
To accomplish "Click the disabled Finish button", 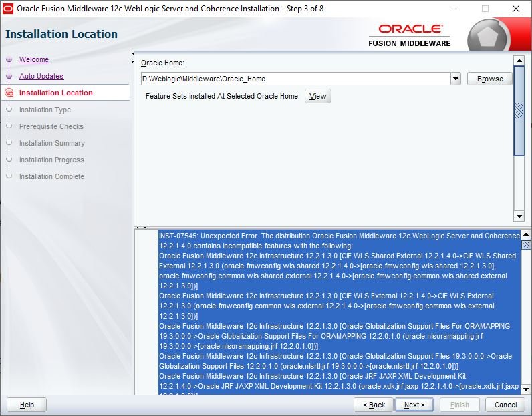I will (x=459, y=405).
